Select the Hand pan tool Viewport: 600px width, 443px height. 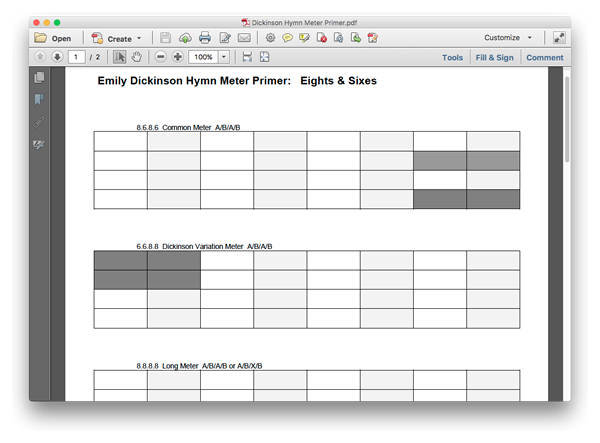coord(136,57)
